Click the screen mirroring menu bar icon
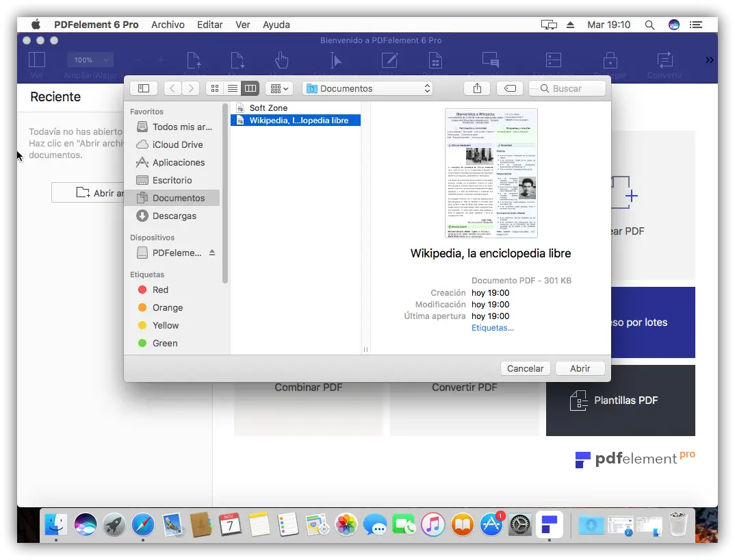This screenshot has height=560, width=735. [549, 25]
